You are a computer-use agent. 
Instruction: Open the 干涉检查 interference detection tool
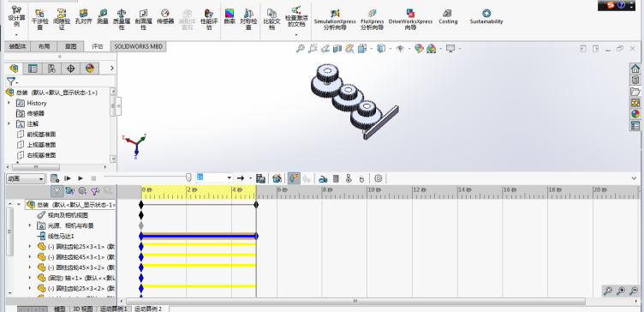40,19
